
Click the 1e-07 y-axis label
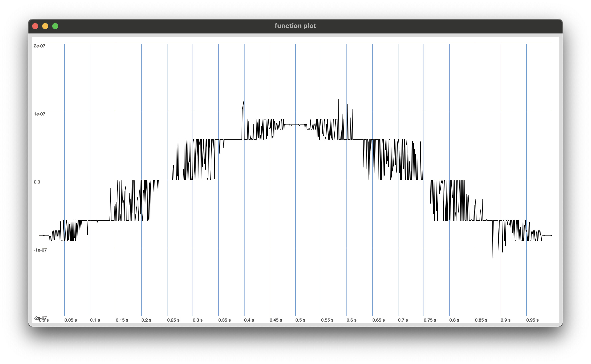pyautogui.click(x=40, y=114)
